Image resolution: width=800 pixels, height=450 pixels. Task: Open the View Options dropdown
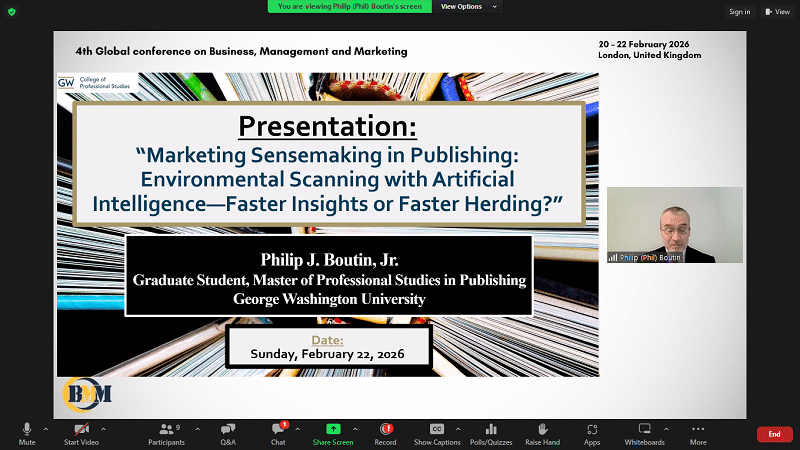[465, 6]
